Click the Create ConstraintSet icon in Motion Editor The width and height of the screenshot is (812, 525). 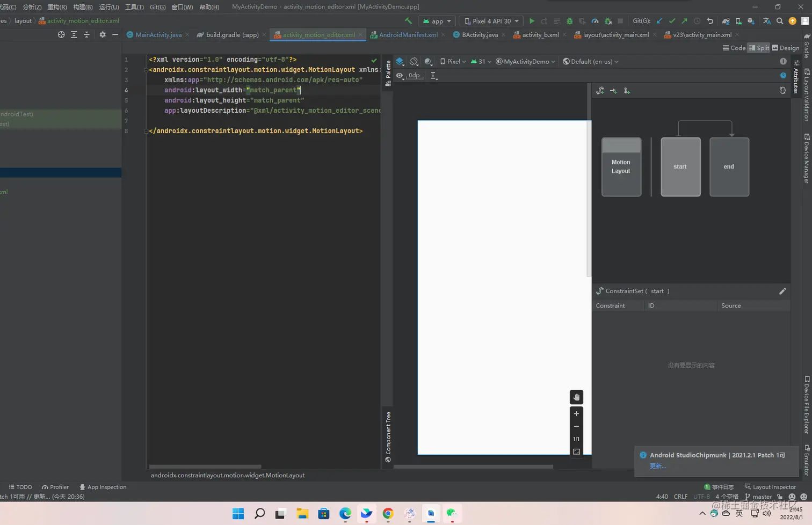click(x=600, y=91)
